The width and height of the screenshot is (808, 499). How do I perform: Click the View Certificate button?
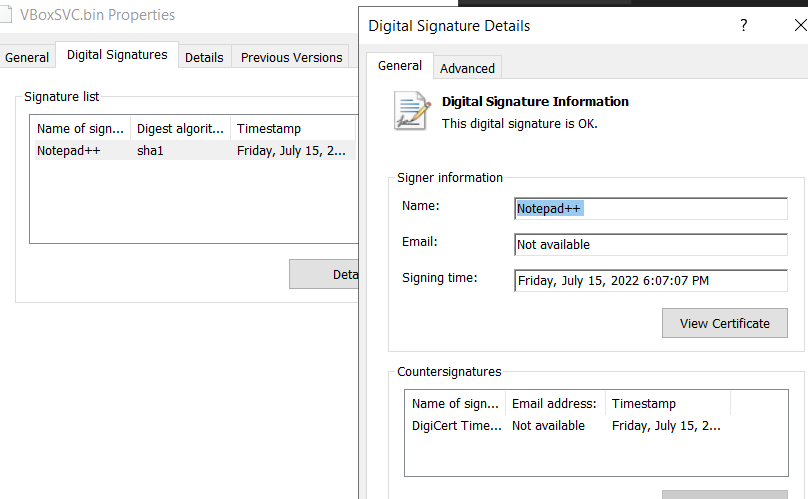pos(724,323)
